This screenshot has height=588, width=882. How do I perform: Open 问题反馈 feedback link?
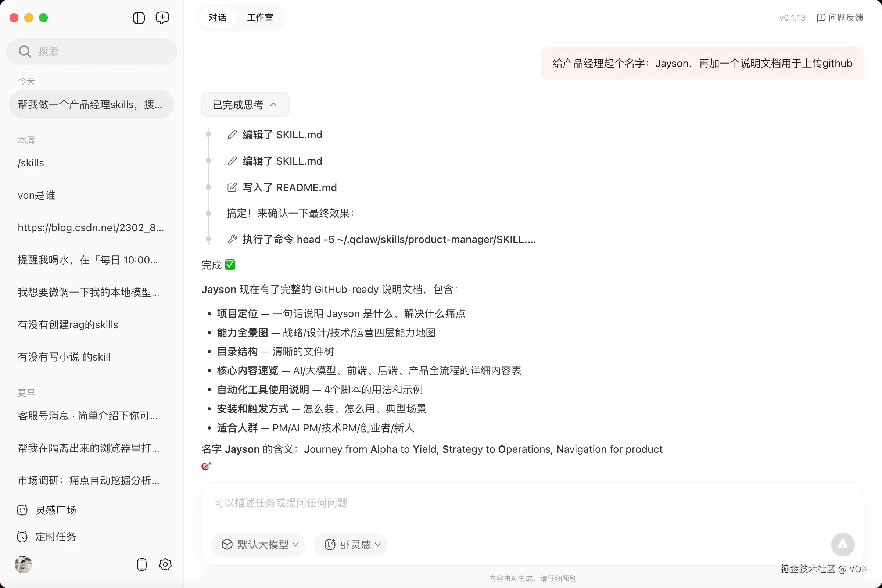840,18
